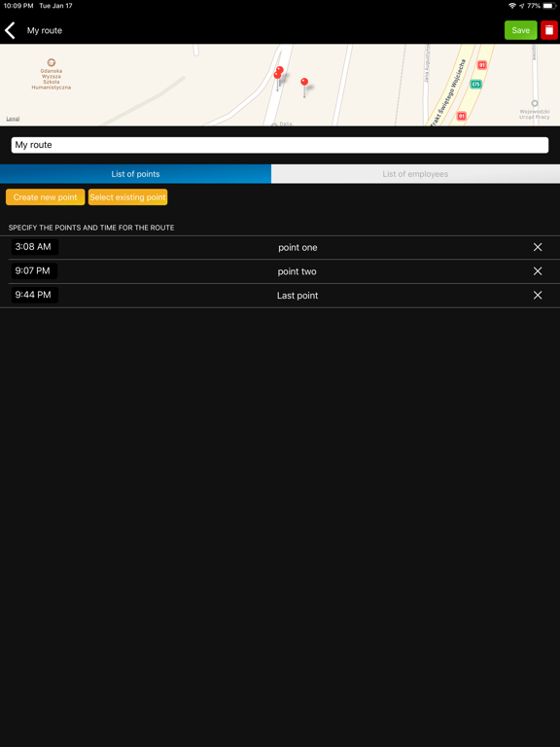Remove 'point one' with its X icon
560x747 pixels.
538,247
